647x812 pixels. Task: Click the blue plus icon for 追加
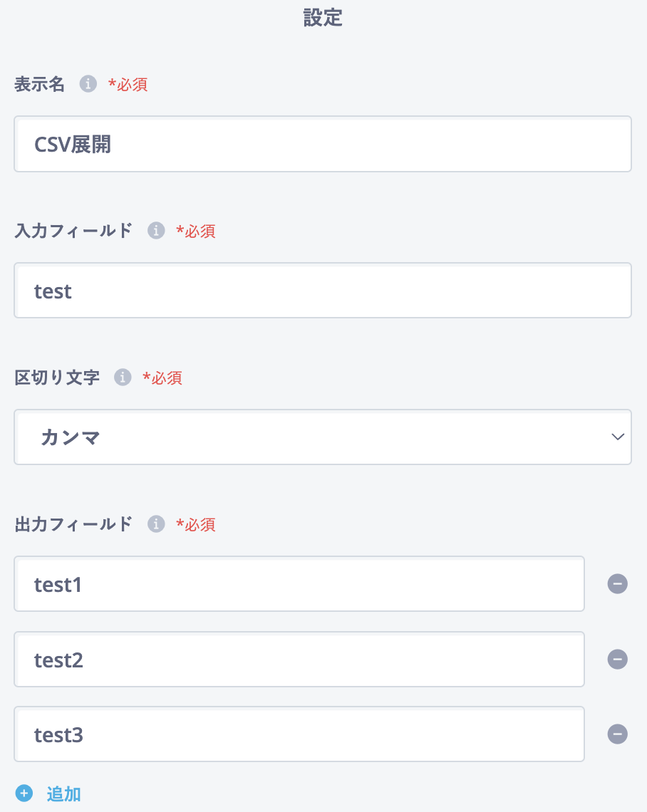(x=24, y=793)
